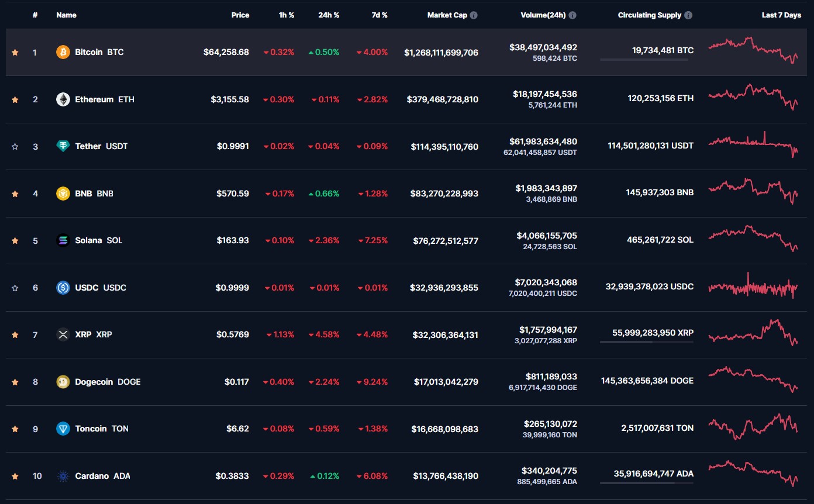Click the USDC coin logo icon
The height and width of the screenshot is (504, 814).
[x=63, y=288]
